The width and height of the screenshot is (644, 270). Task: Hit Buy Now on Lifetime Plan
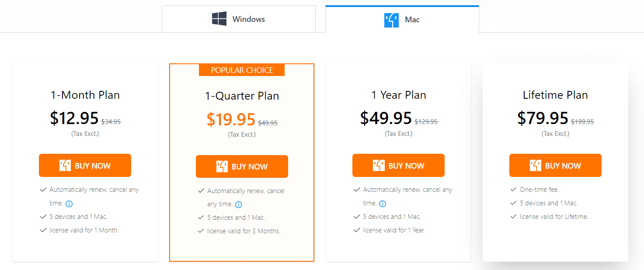click(555, 166)
